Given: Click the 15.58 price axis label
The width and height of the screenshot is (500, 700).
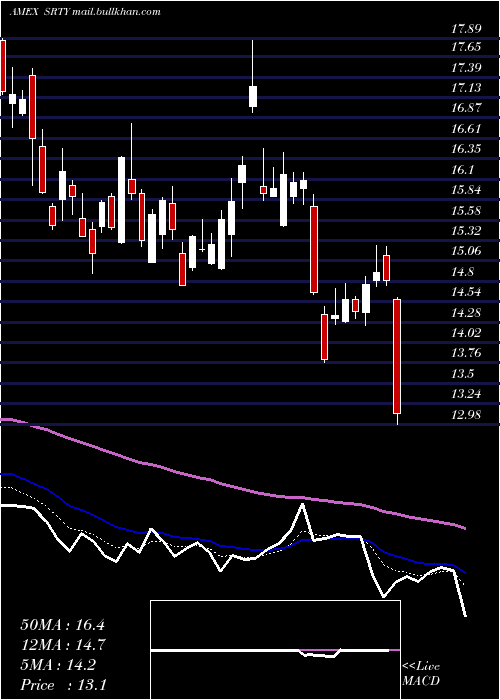Looking at the screenshot, I should 466,210.
